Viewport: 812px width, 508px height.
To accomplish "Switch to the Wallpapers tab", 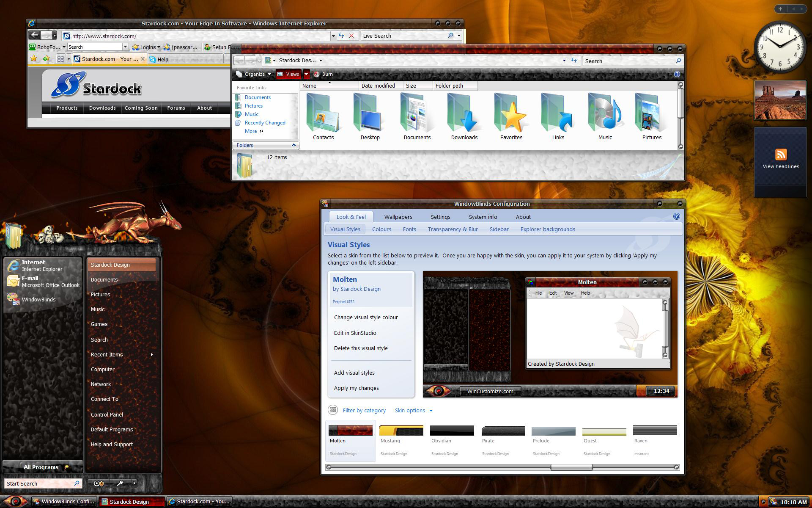I will coord(398,217).
